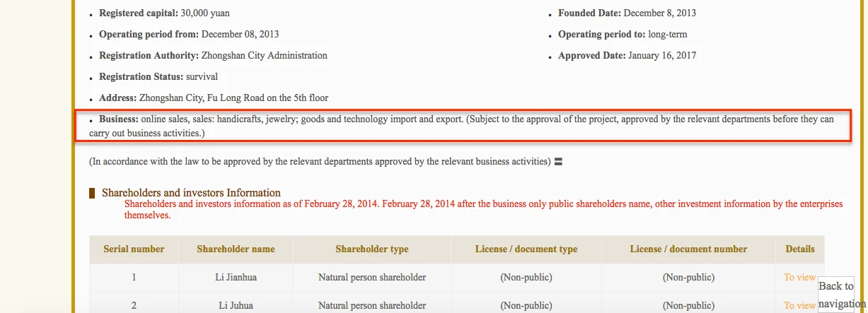Image resolution: width=868 pixels, height=313 pixels.
Task: Open To view link for Li Juhua
Action: (x=799, y=306)
